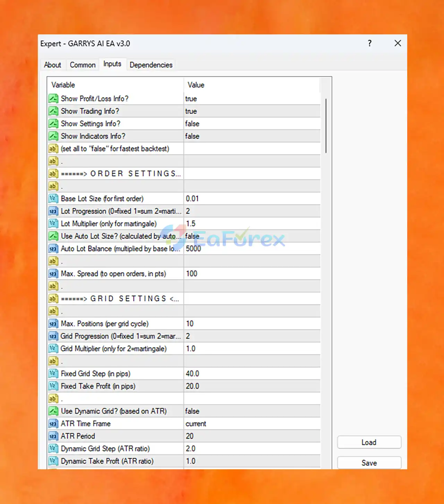This screenshot has height=504, width=444.
Task: Select the Inputs tab
Action: tap(112, 64)
